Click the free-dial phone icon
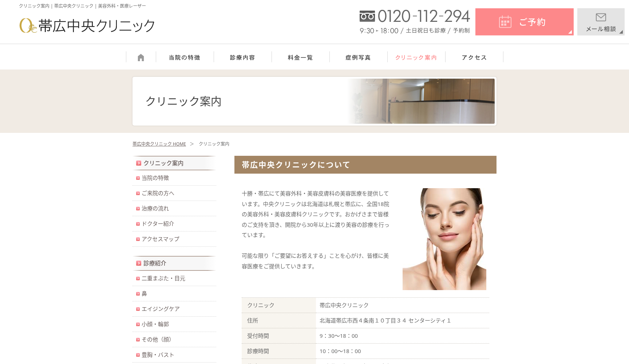 click(x=367, y=16)
